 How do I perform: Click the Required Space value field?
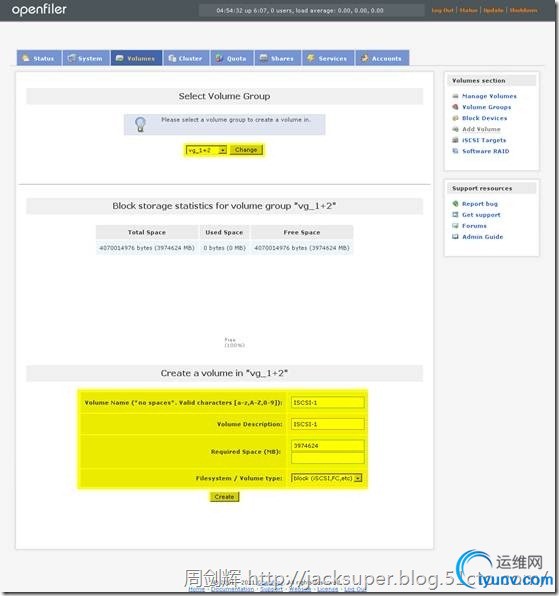pos(328,445)
